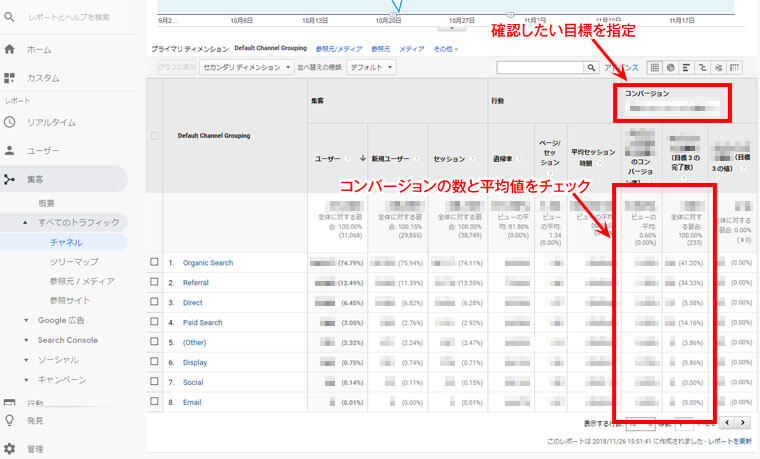Select Default Channel Grouping primary dimension
Image resolution: width=760 pixels, height=459 pixels.
pyautogui.click(x=270, y=48)
